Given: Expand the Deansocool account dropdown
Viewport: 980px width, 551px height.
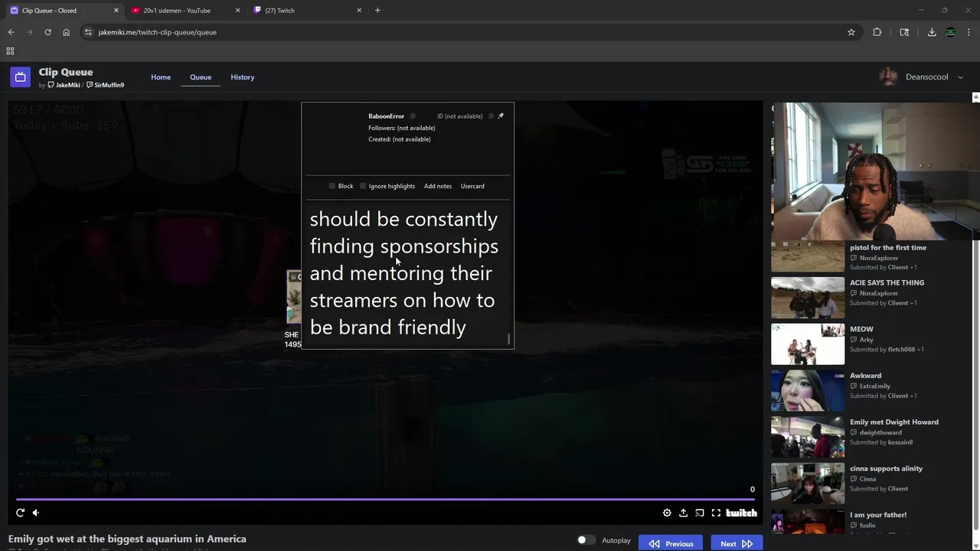Looking at the screenshot, I should pyautogui.click(x=961, y=77).
